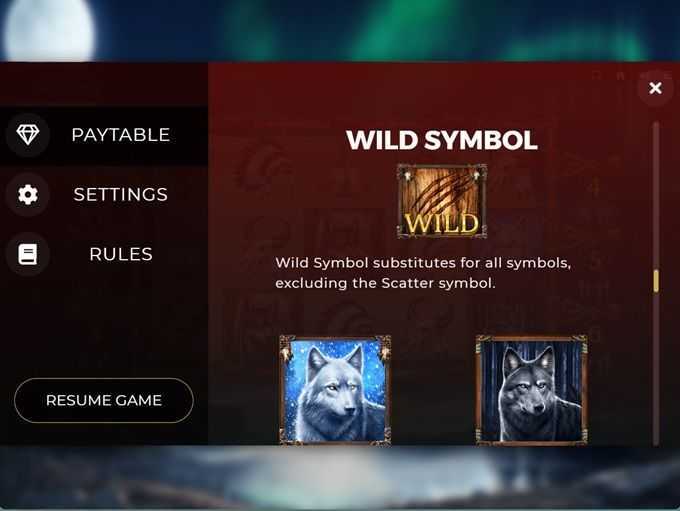The width and height of the screenshot is (680, 511).
Task: Click the claw-scratched WILD symbol image
Action: tap(441, 201)
